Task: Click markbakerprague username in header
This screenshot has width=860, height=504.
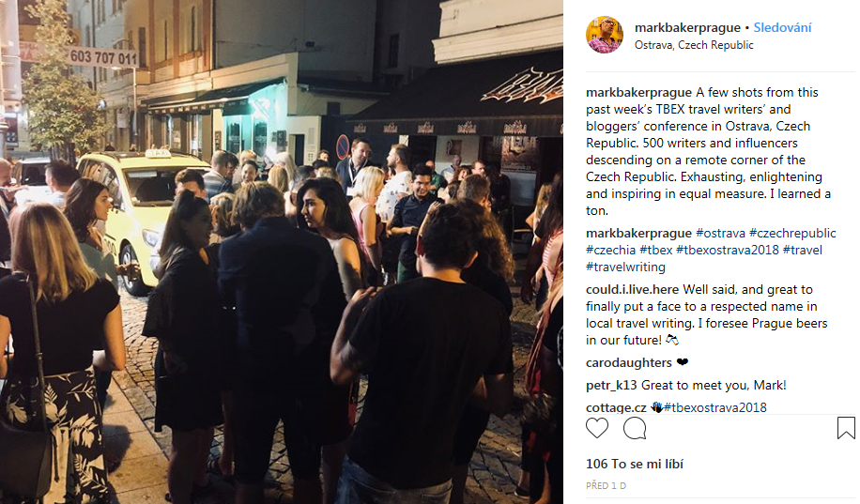Action: click(687, 27)
